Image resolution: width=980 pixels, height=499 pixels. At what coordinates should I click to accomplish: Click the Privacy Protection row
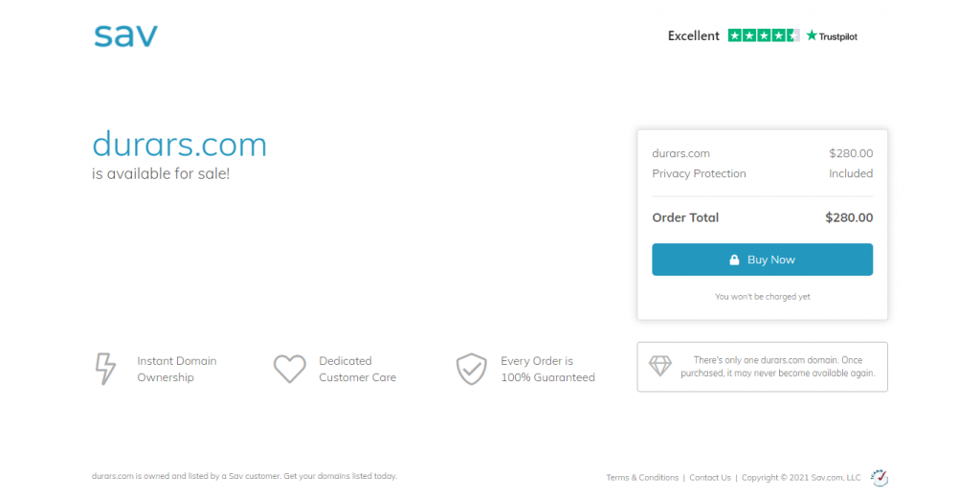click(762, 173)
